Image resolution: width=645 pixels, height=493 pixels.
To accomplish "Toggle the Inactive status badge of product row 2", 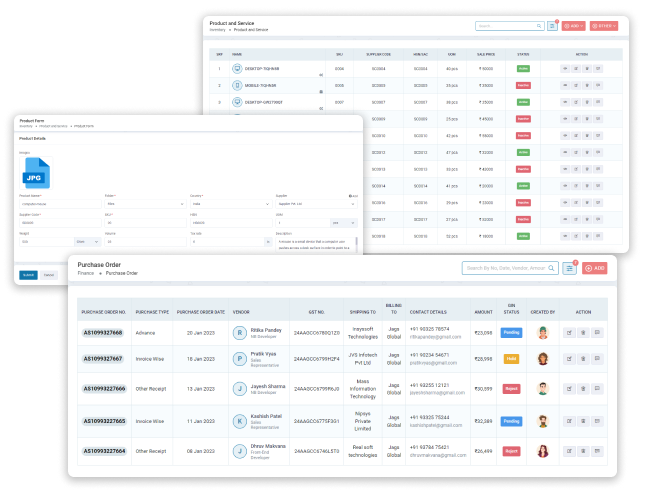I will tap(523, 86).
